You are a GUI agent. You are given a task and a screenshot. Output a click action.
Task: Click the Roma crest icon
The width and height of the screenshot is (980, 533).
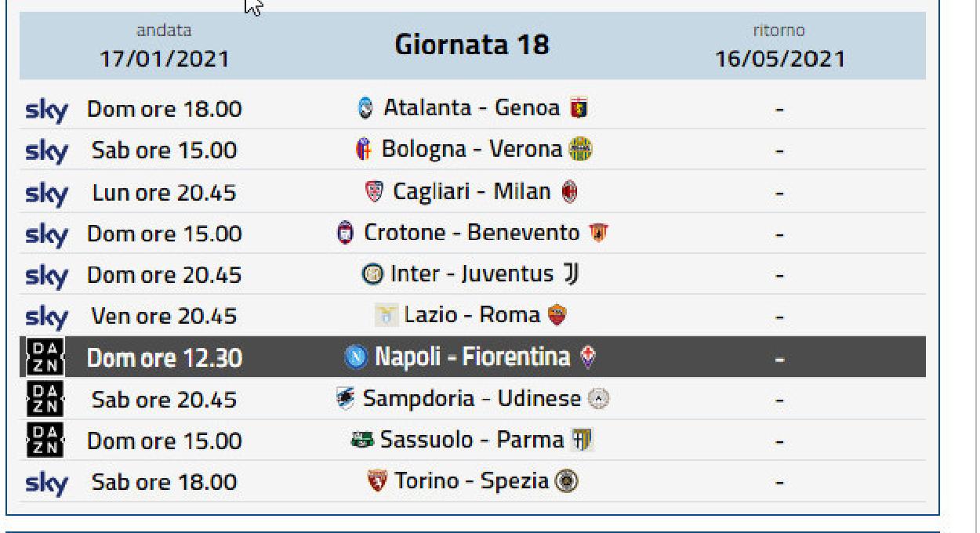click(557, 316)
